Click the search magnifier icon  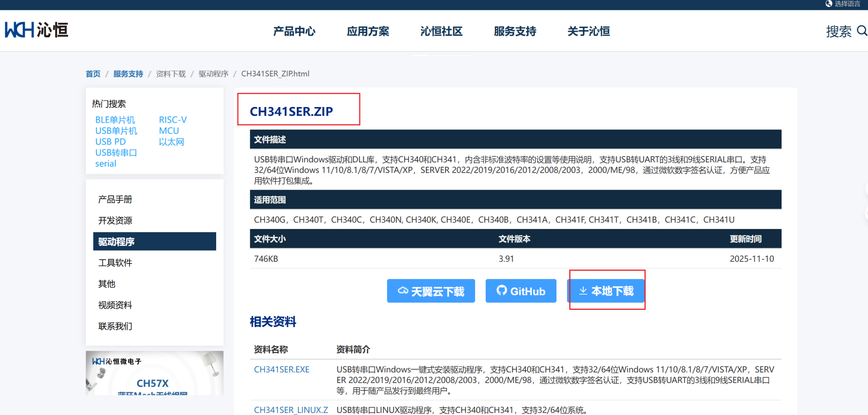click(861, 31)
